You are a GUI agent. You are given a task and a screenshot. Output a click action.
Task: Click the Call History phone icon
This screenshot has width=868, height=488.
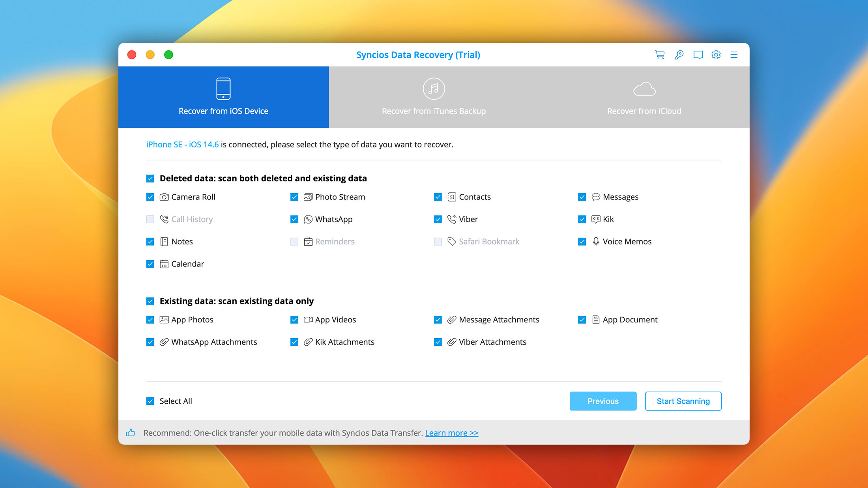point(164,219)
